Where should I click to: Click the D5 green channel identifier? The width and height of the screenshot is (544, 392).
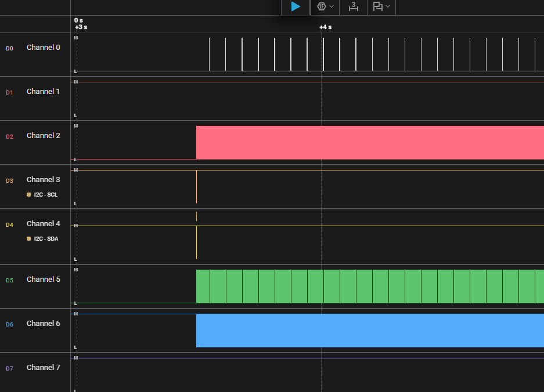(x=9, y=280)
